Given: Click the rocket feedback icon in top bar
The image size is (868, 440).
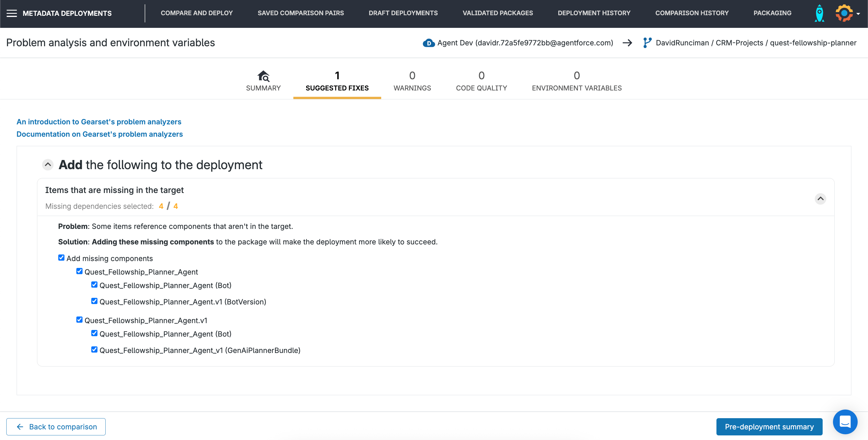Looking at the screenshot, I should [819, 13].
